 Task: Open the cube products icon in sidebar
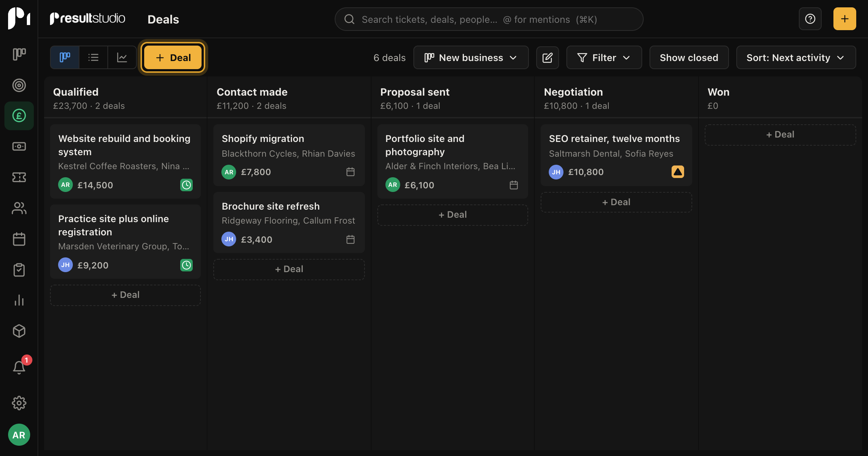tap(19, 331)
